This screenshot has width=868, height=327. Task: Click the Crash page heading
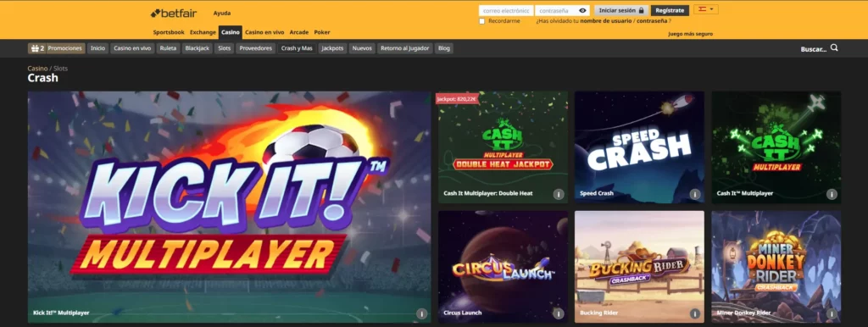tap(42, 78)
